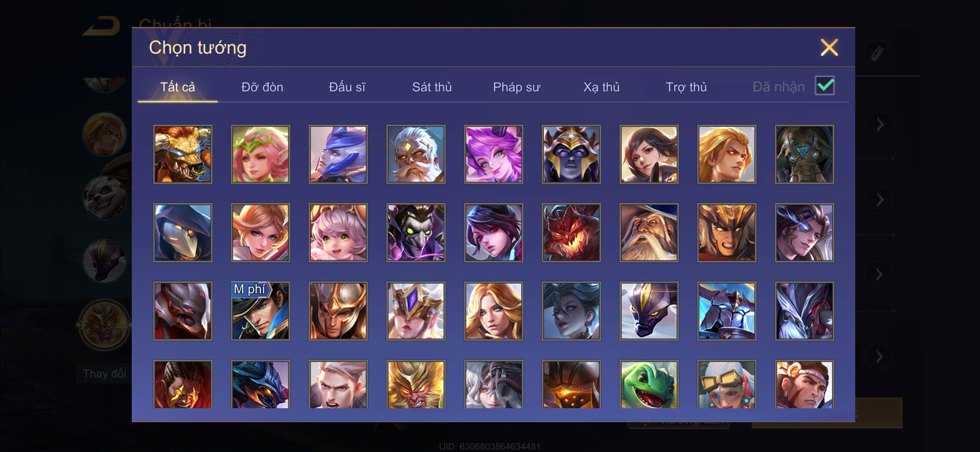The width and height of the screenshot is (980, 452).
Task: Close the 'Chọn tướng' dialog
Action: pyautogui.click(x=829, y=48)
